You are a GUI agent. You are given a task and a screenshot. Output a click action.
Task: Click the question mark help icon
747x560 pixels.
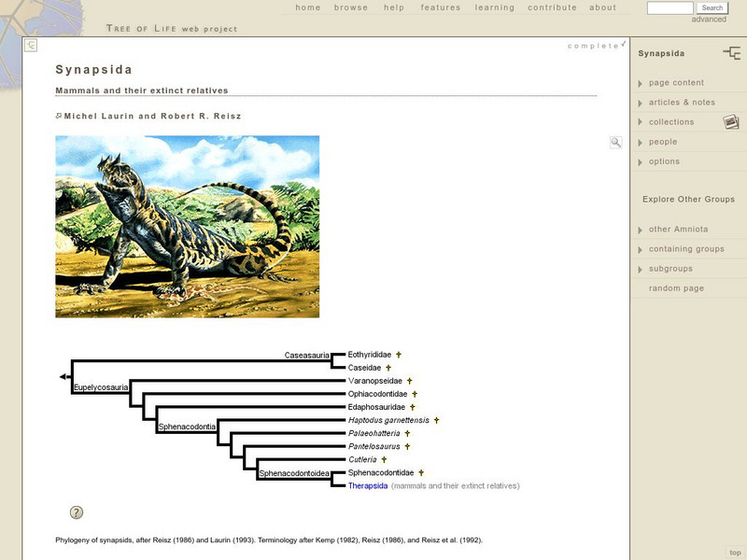[77, 512]
